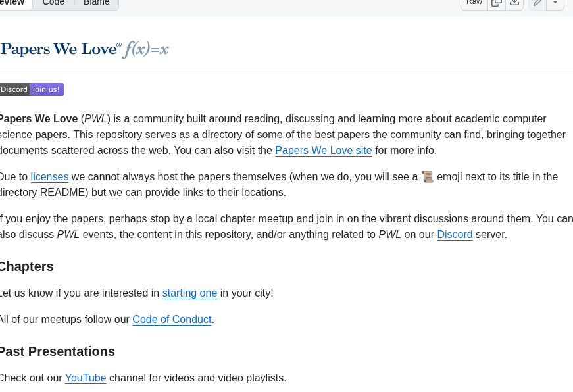573x392 pixels.
Task: Click the f(x)=x logo graphic
Action: pyautogui.click(x=146, y=48)
